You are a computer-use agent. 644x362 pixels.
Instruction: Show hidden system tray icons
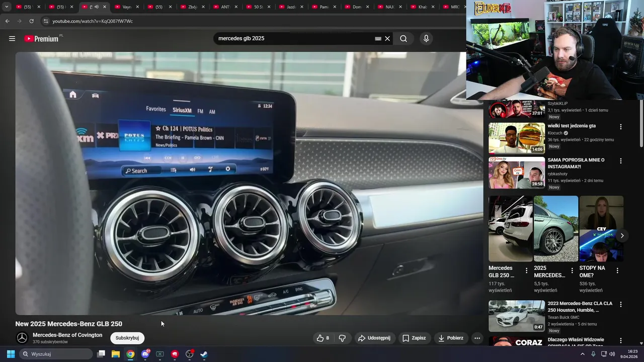point(583,354)
